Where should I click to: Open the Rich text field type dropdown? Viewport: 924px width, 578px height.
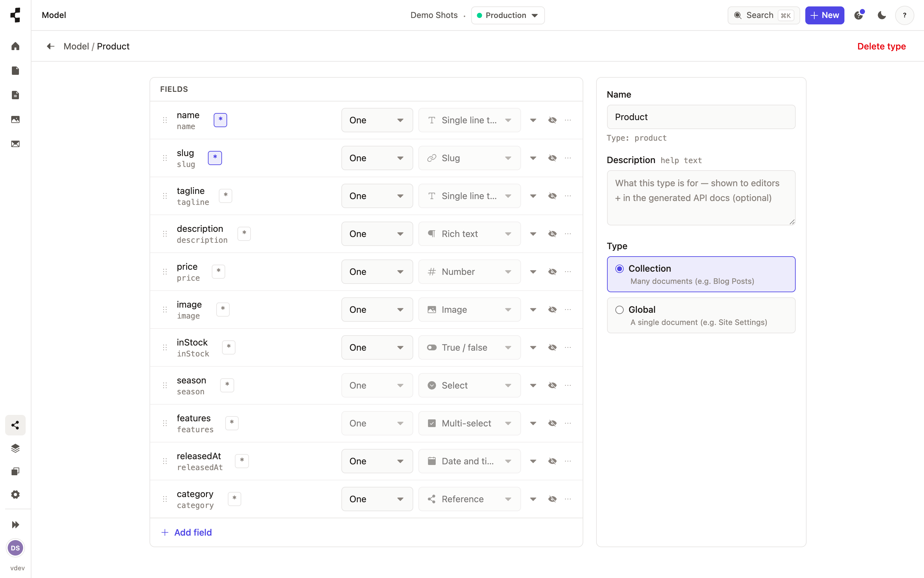point(469,233)
